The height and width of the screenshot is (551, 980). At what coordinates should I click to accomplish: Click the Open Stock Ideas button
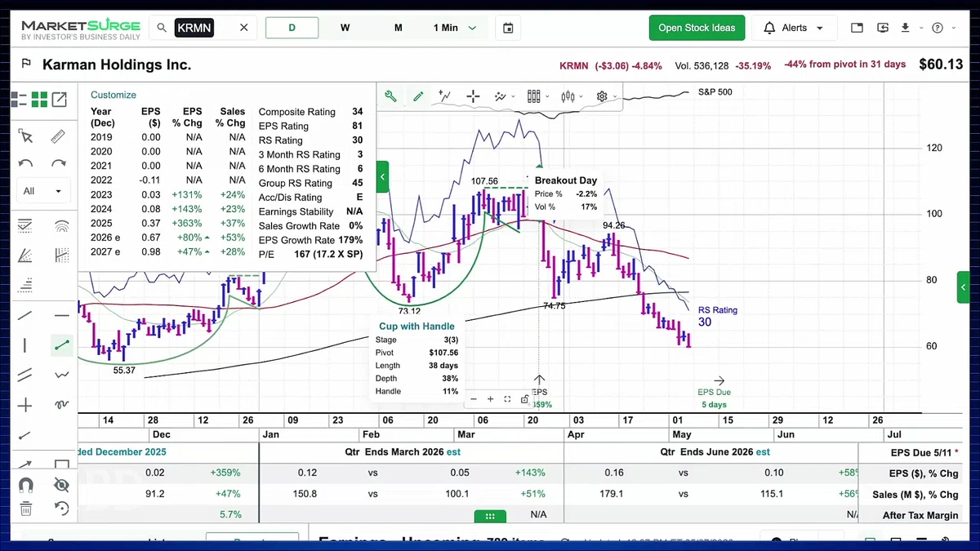pyautogui.click(x=697, y=28)
